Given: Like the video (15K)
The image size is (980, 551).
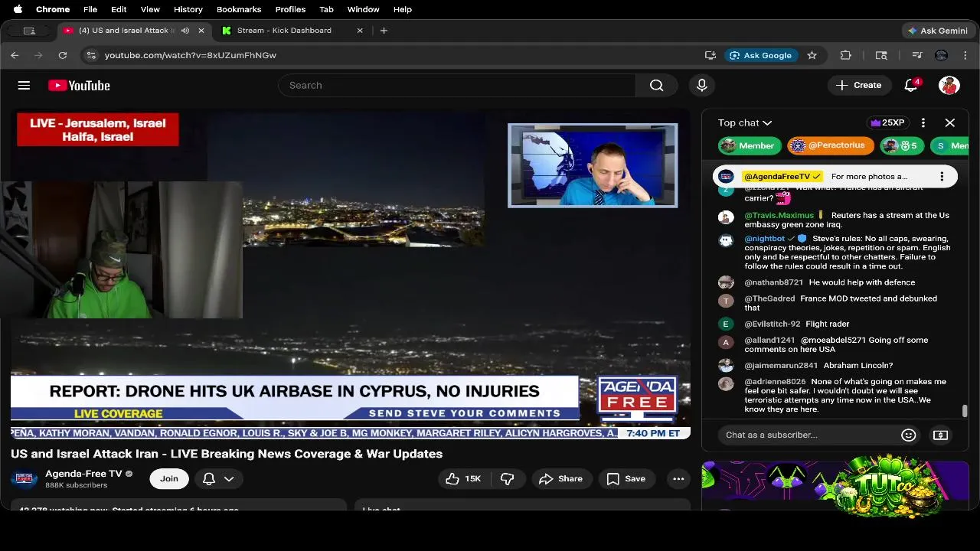Looking at the screenshot, I should (463, 479).
